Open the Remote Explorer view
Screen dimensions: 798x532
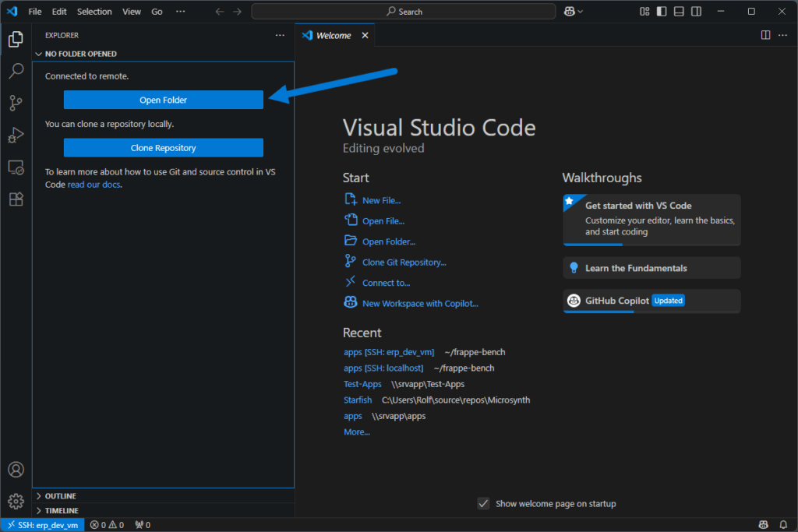(16, 167)
